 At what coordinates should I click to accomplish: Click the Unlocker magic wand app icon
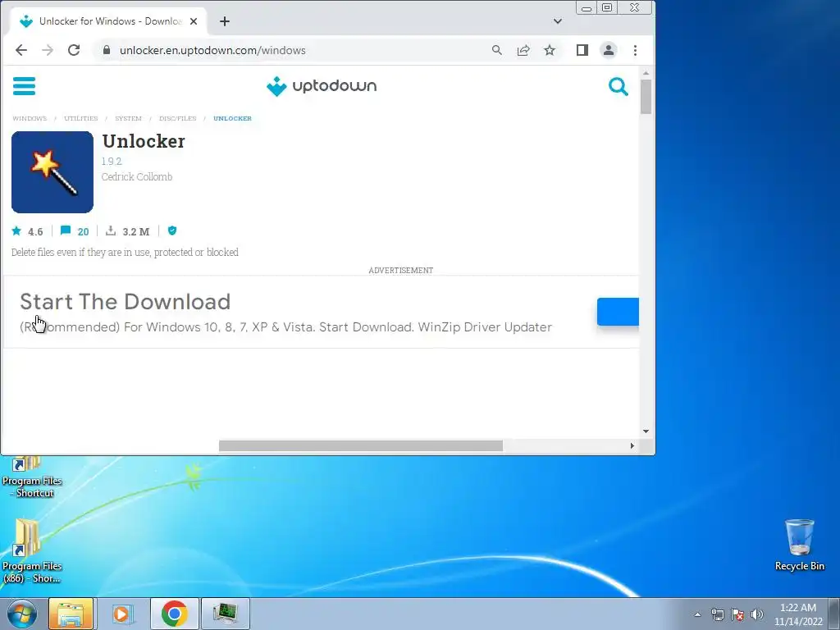click(52, 172)
